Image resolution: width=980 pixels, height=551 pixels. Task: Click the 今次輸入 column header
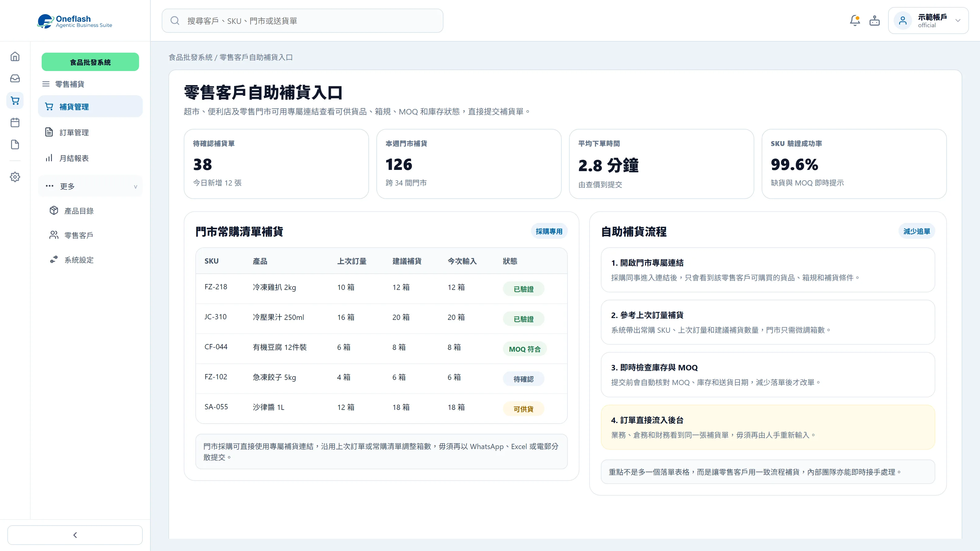point(462,261)
